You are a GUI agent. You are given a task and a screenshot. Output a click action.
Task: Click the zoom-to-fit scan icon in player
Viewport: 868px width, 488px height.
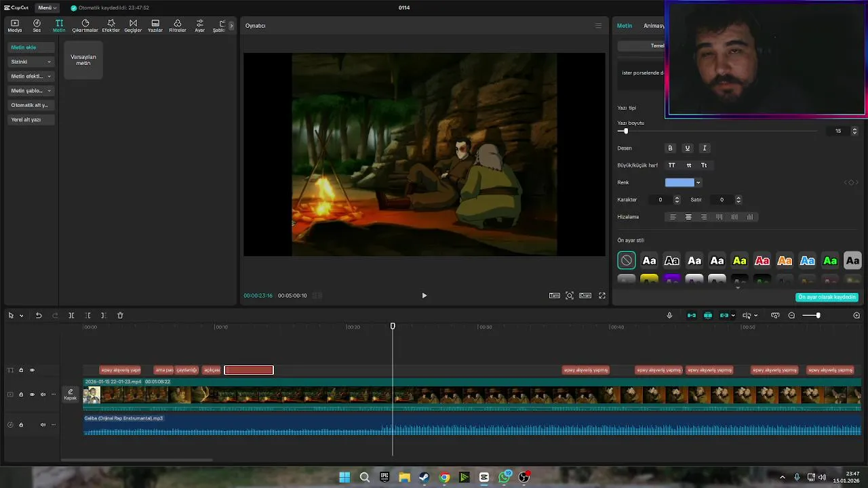tap(570, 296)
